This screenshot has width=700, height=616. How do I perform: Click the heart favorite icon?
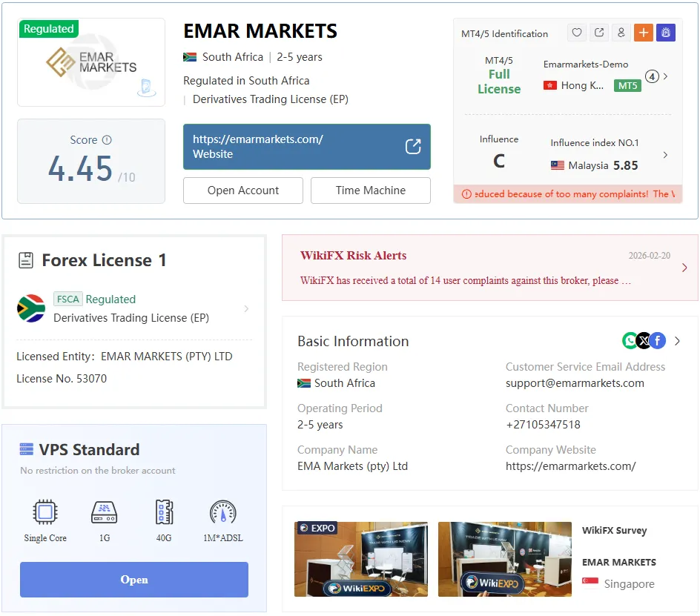[577, 33]
